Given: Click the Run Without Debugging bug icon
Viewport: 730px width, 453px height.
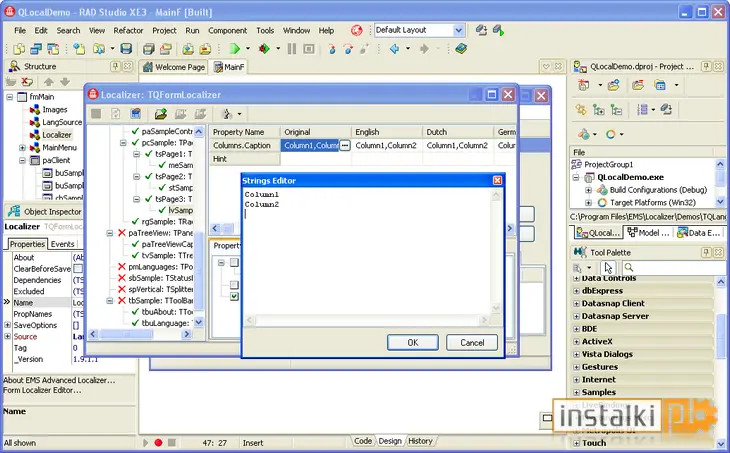Looking at the screenshot, I should (264, 49).
